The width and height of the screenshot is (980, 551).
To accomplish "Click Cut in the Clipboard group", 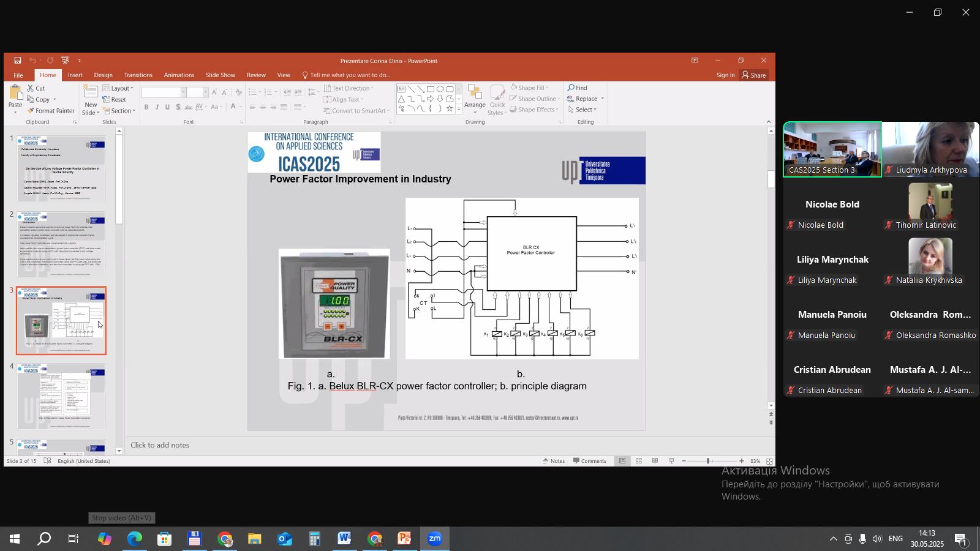I will pos(36,88).
